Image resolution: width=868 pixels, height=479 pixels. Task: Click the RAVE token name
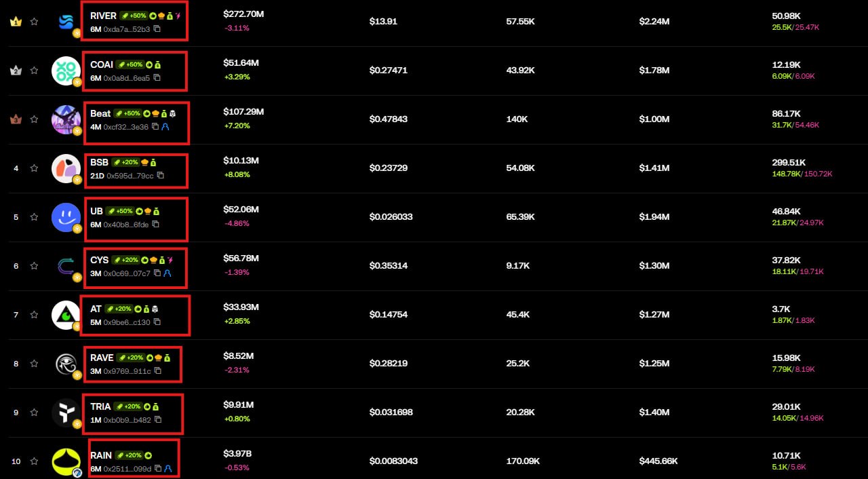102,358
